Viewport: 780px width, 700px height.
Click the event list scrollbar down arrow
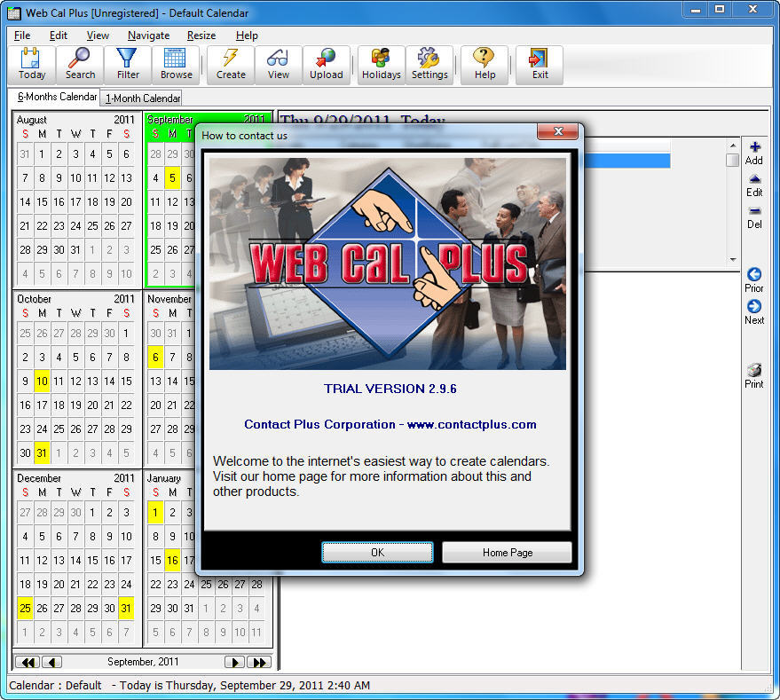(732, 259)
